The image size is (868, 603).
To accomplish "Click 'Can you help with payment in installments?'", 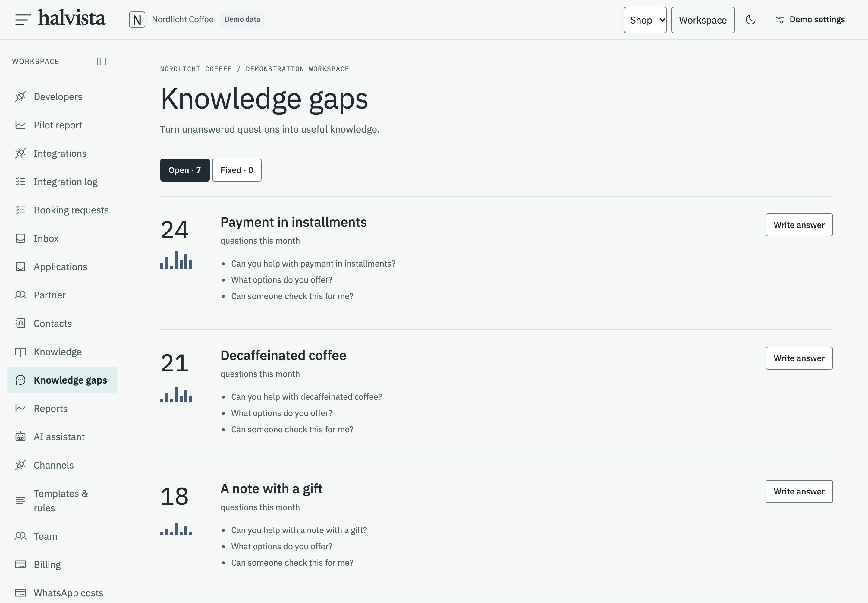I will click(x=313, y=264).
